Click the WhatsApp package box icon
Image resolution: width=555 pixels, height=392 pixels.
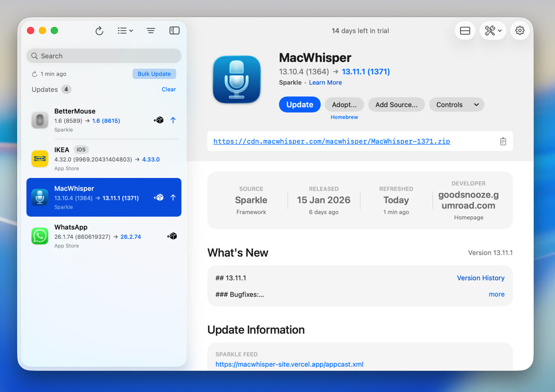(172, 236)
